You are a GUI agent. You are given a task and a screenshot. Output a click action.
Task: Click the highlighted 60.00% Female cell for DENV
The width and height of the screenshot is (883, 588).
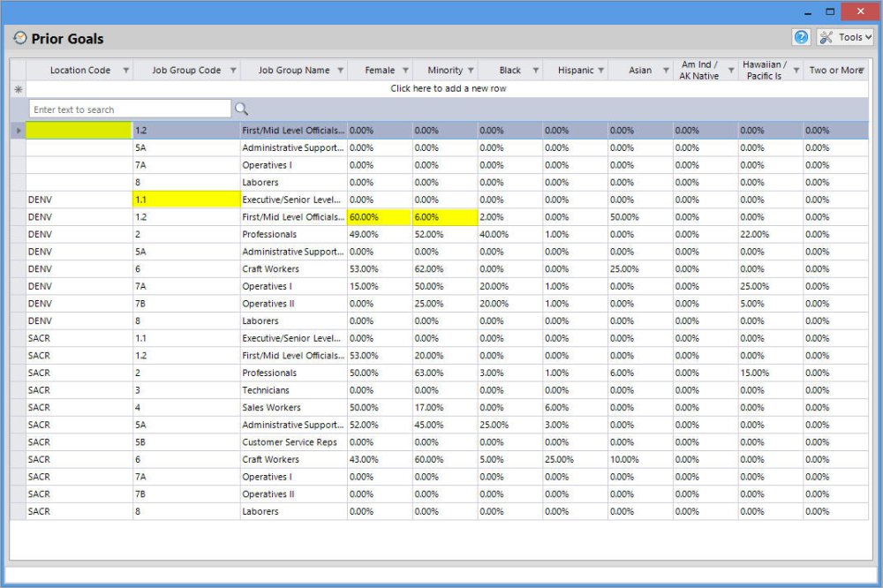pos(381,217)
